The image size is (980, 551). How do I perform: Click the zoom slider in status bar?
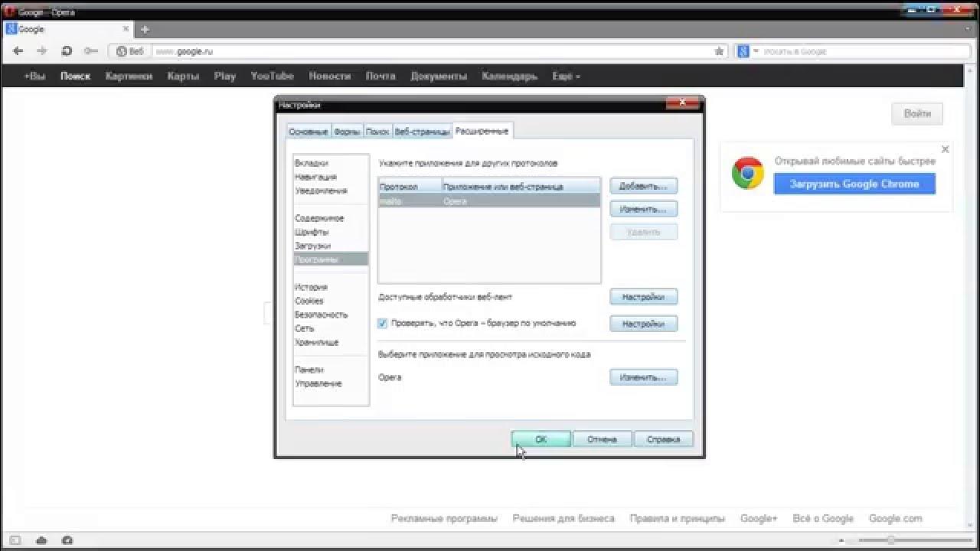click(916, 540)
